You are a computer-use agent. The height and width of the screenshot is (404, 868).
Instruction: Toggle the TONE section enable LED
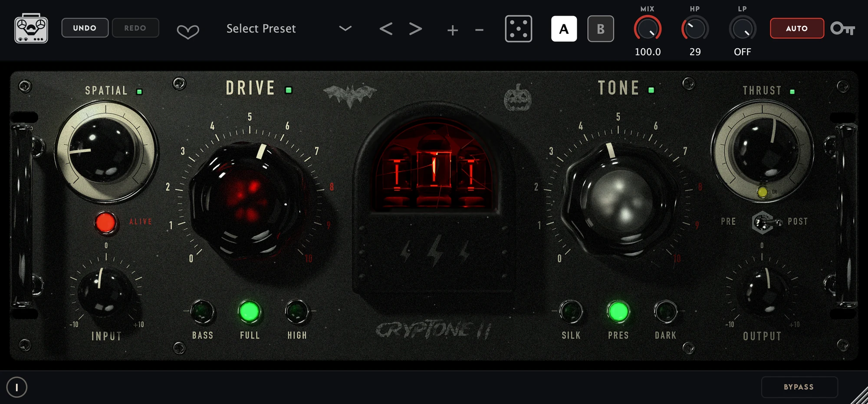pos(651,90)
